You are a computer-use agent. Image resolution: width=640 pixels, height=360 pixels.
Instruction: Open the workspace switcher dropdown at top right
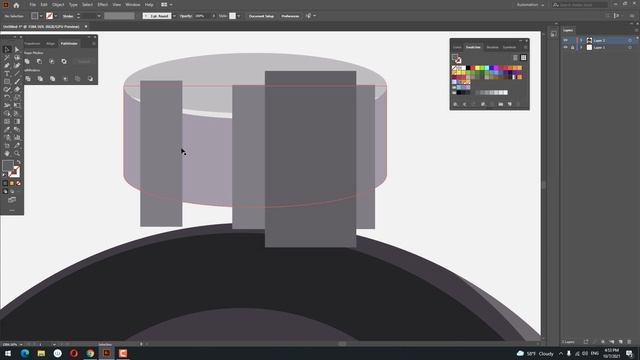[530, 5]
